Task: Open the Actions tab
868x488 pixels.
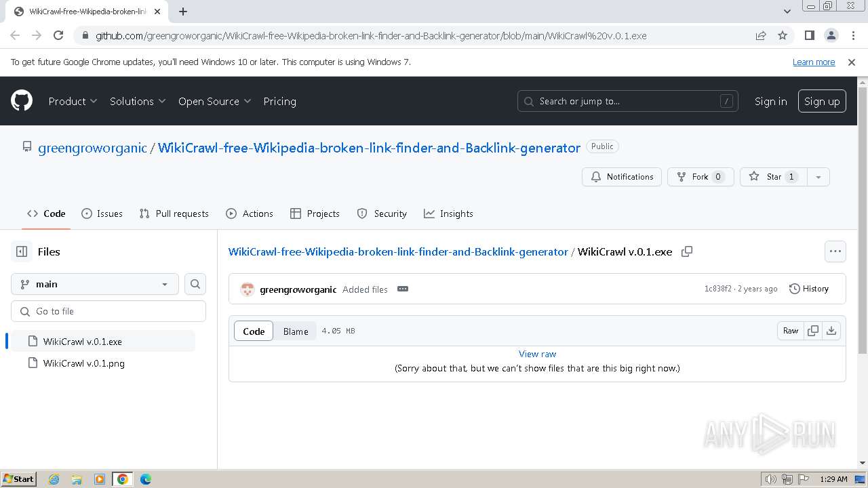Action: click(x=250, y=213)
